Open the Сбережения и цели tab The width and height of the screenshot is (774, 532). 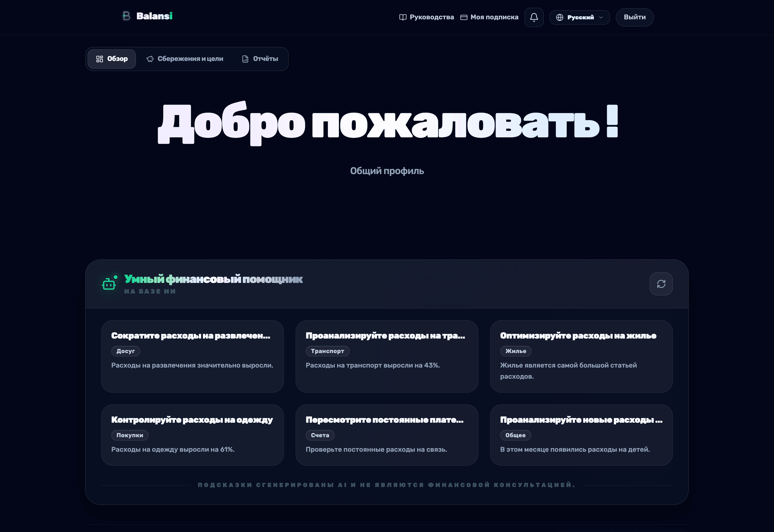coord(185,59)
